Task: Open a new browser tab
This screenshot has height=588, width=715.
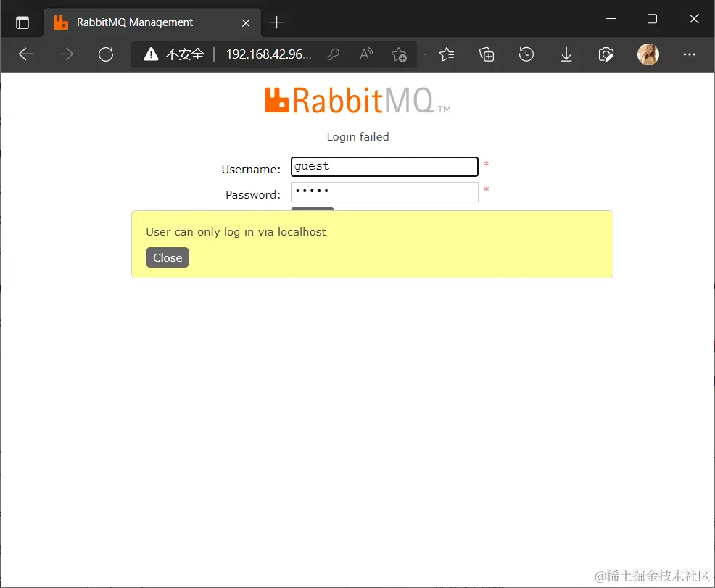Action: [x=276, y=22]
